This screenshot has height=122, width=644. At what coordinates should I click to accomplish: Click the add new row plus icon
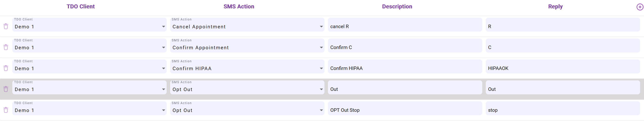(640, 7)
